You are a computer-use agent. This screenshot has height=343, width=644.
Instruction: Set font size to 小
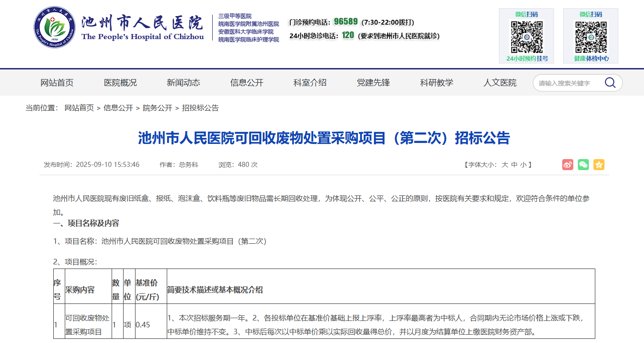tap(524, 165)
